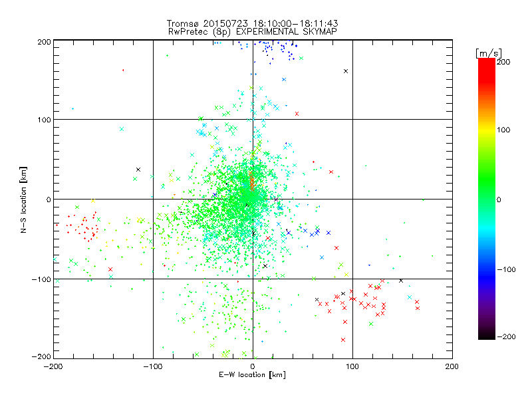The image size is (532, 399).
Task: Click the E-W axis tick label '-100'
Action: 153,366
